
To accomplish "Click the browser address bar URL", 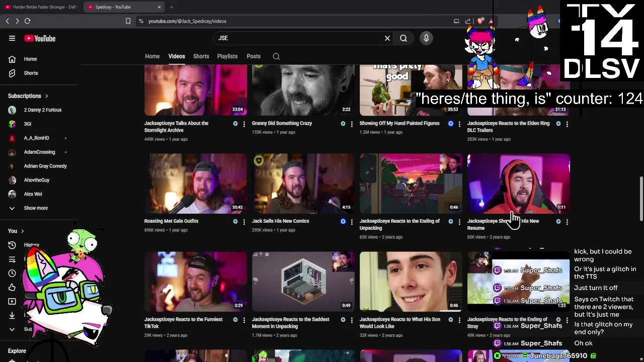I will point(187,21).
